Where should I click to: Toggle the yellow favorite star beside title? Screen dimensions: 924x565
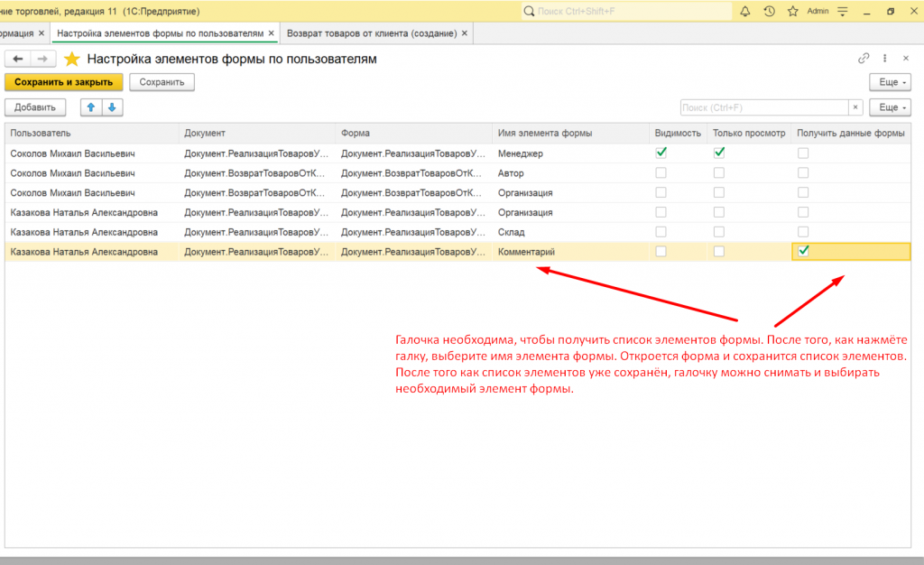(x=72, y=59)
